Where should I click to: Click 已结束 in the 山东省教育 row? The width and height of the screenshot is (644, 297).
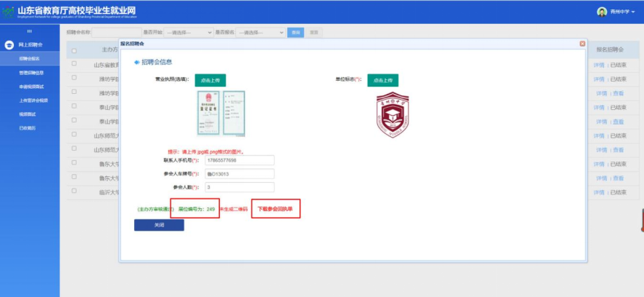pyautogui.click(x=618, y=66)
